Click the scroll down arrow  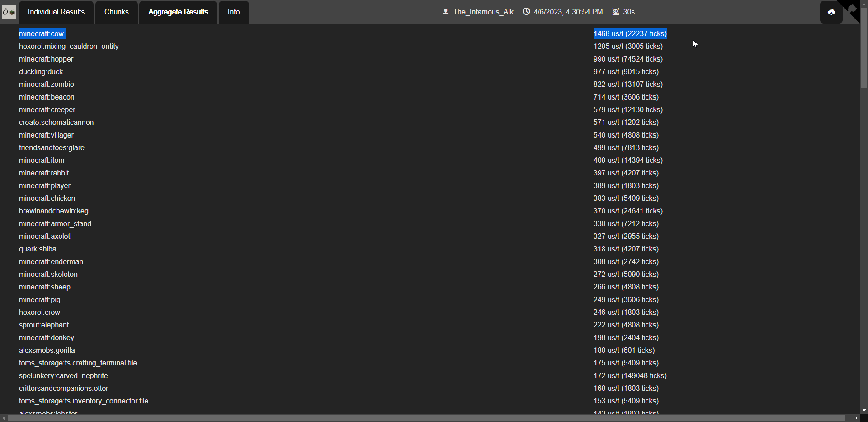coord(864,411)
